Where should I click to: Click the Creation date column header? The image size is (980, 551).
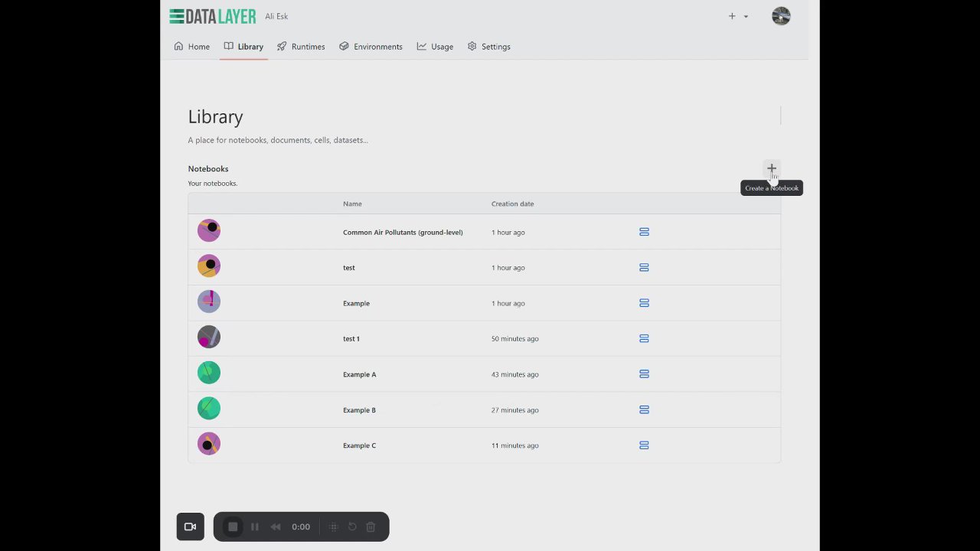(x=513, y=204)
